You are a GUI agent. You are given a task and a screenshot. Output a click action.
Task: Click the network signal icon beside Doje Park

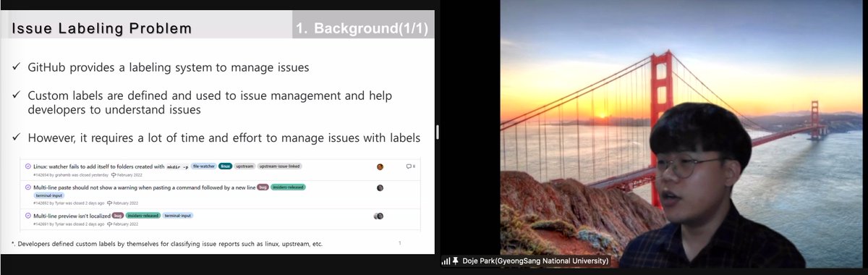pyautogui.click(x=446, y=261)
